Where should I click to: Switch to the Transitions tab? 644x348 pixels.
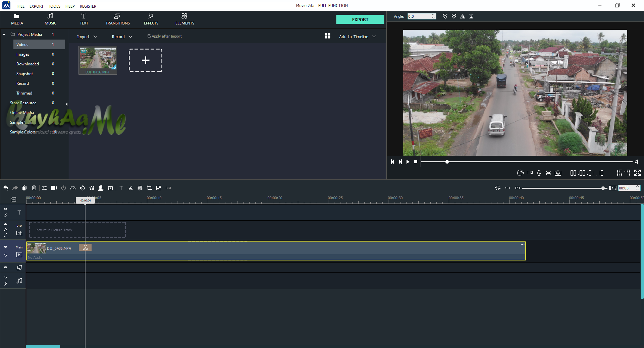tap(117, 19)
